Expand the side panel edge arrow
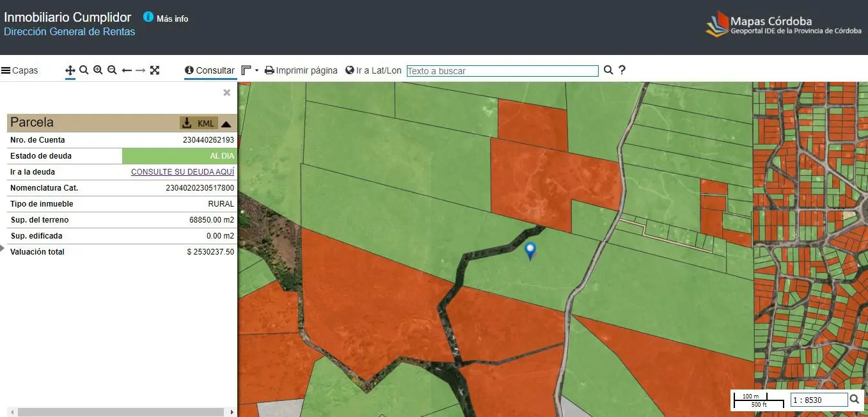Image resolution: width=868 pixels, height=417 pixels. point(2,248)
